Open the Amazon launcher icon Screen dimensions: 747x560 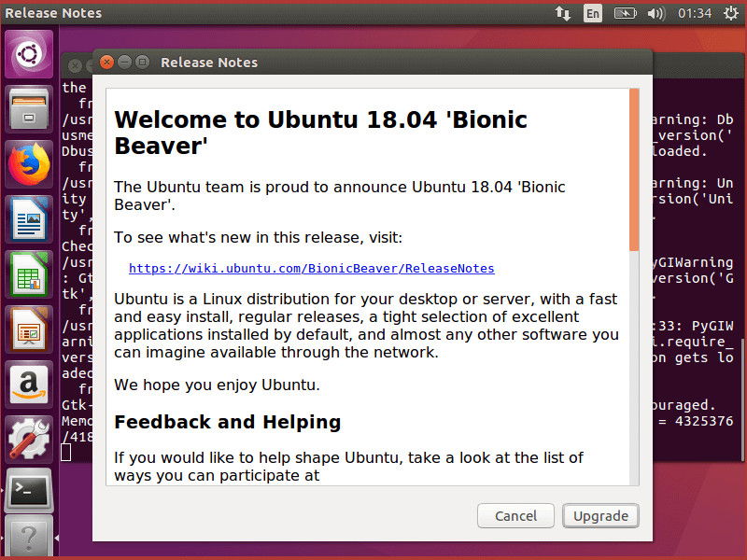tap(29, 385)
